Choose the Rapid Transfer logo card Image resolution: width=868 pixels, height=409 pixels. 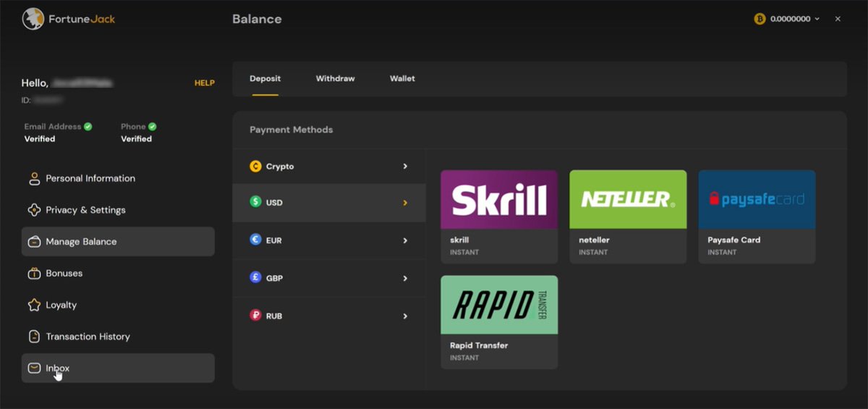[x=499, y=305]
